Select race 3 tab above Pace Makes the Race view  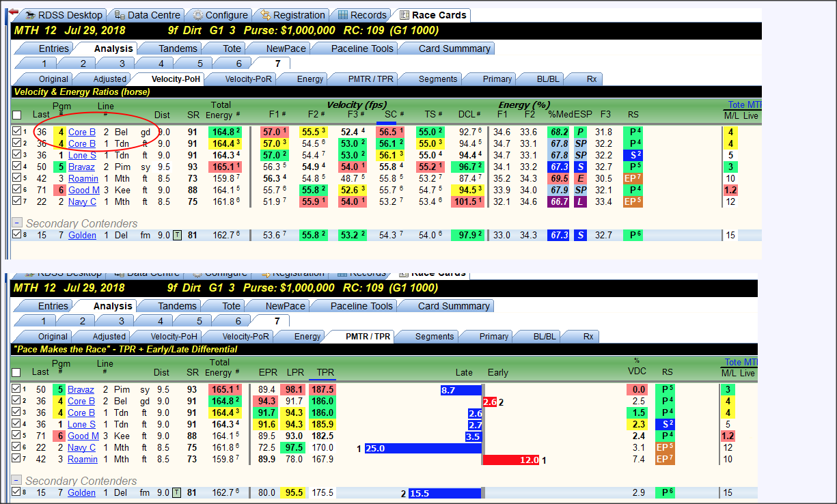pos(122,321)
